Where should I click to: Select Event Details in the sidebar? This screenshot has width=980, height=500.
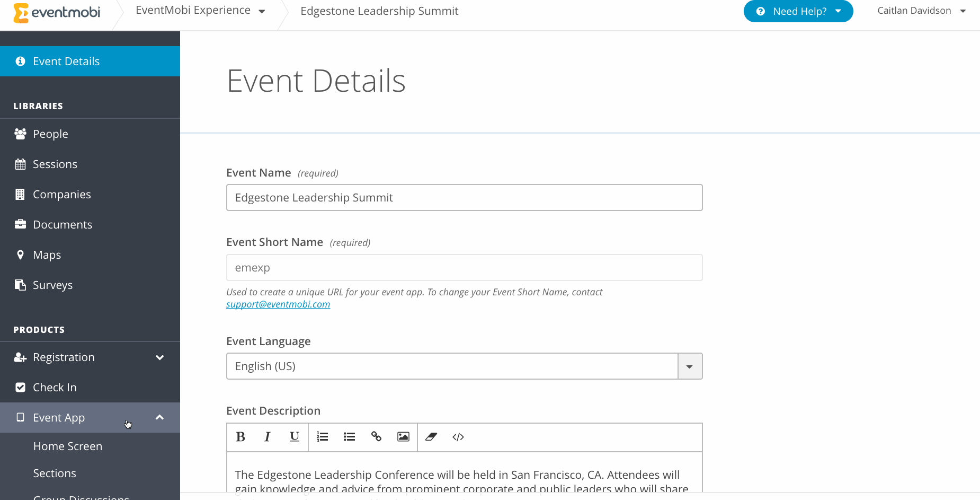tap(90, 61)
